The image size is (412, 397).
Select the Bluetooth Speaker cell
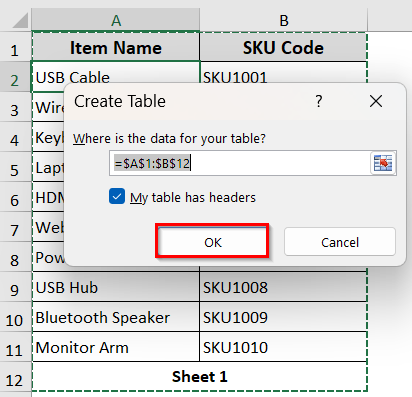tap(116, 317)
